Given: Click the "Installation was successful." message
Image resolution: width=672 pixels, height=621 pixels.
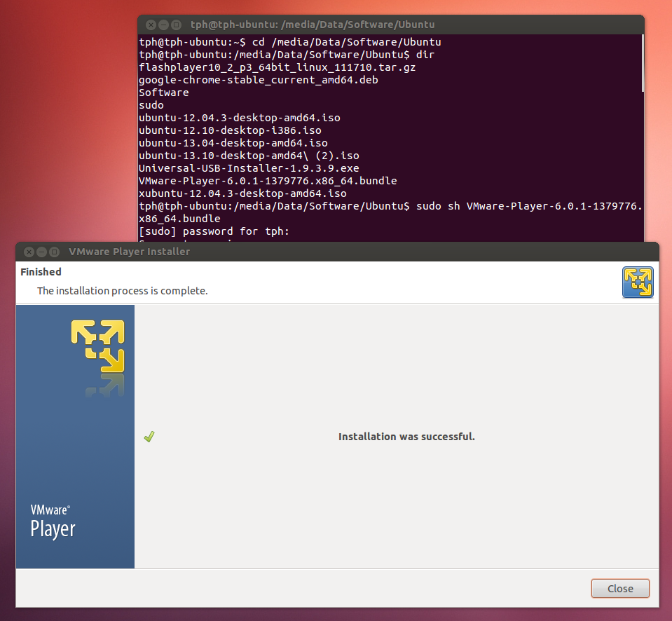Looking at the screenshot, I should click(x=406, y=437).
